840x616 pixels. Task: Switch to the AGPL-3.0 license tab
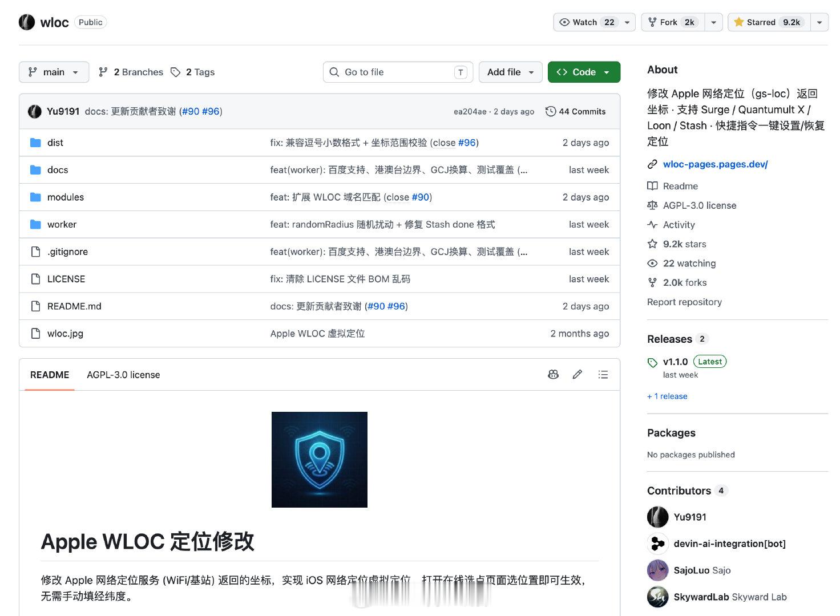123,375
